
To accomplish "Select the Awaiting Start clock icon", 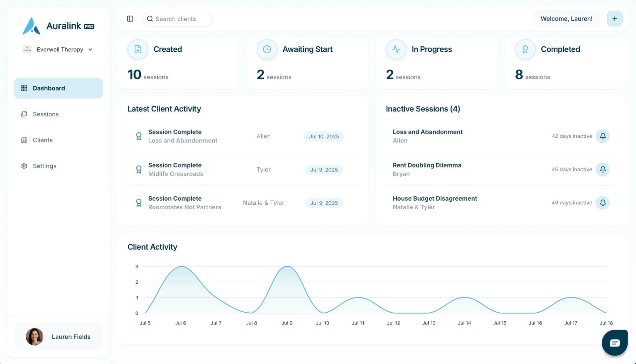I will pyautogui.click(x=267, y=49).
